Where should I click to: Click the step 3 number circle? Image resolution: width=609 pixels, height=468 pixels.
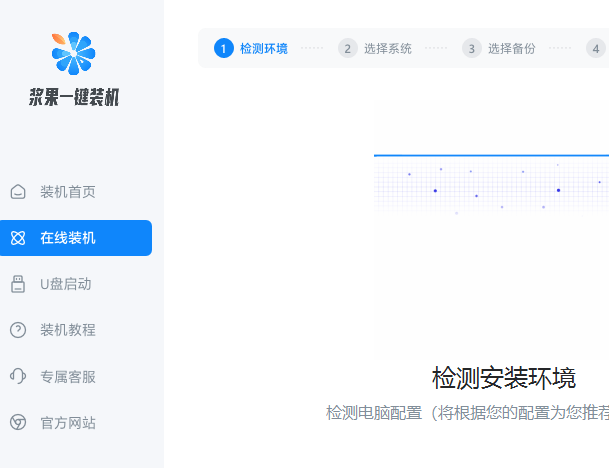click(472, 48)
